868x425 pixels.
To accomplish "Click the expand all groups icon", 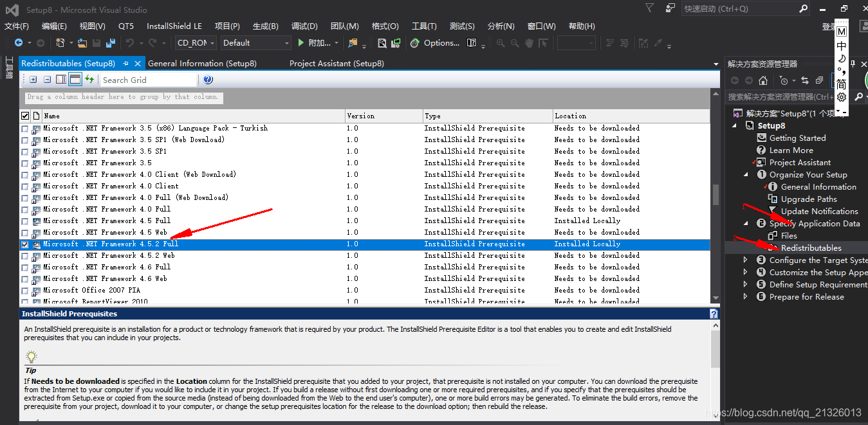I will click(33, 80).
